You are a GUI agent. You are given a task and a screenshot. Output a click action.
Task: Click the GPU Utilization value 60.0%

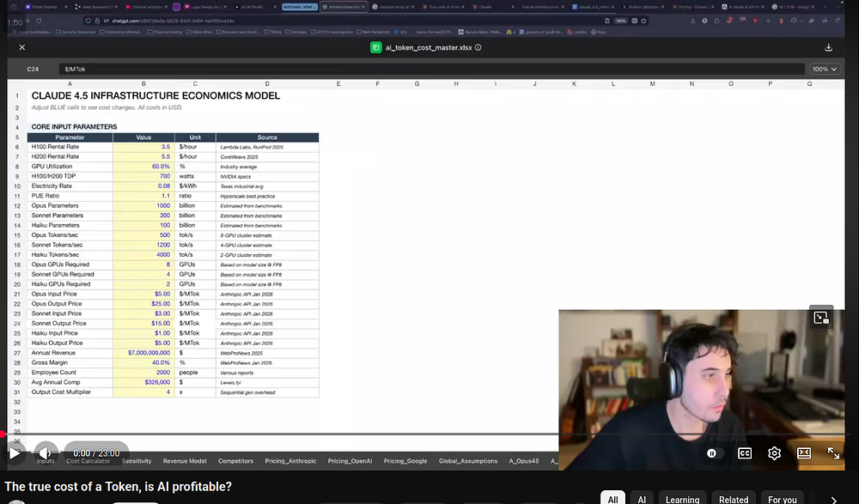pos(143,167)
